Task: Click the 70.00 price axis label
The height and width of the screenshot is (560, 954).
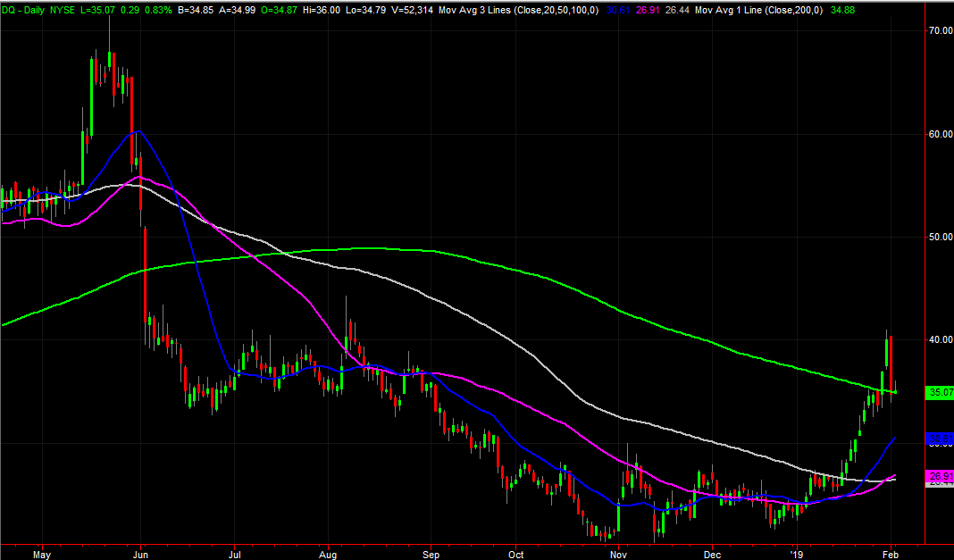Action: point(939,30)
